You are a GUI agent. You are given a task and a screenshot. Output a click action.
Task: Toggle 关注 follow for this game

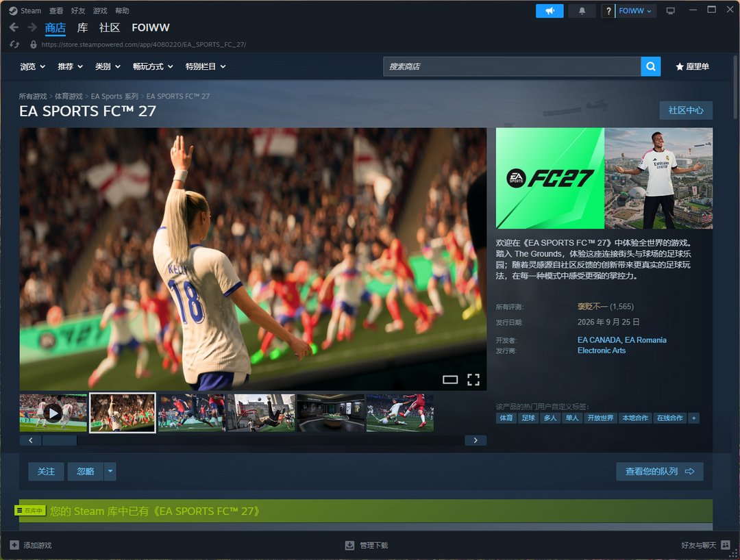click(x=47, y=472)
